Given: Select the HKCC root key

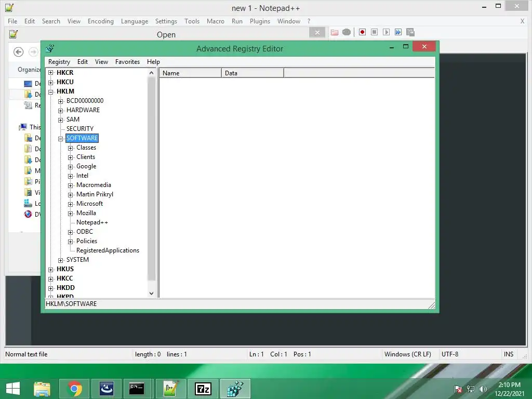Looking at the screenshot, I should (64, 278).
